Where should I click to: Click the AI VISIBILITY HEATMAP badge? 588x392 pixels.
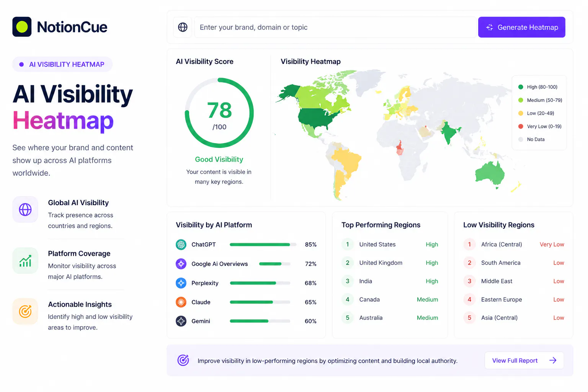point(62,64)
